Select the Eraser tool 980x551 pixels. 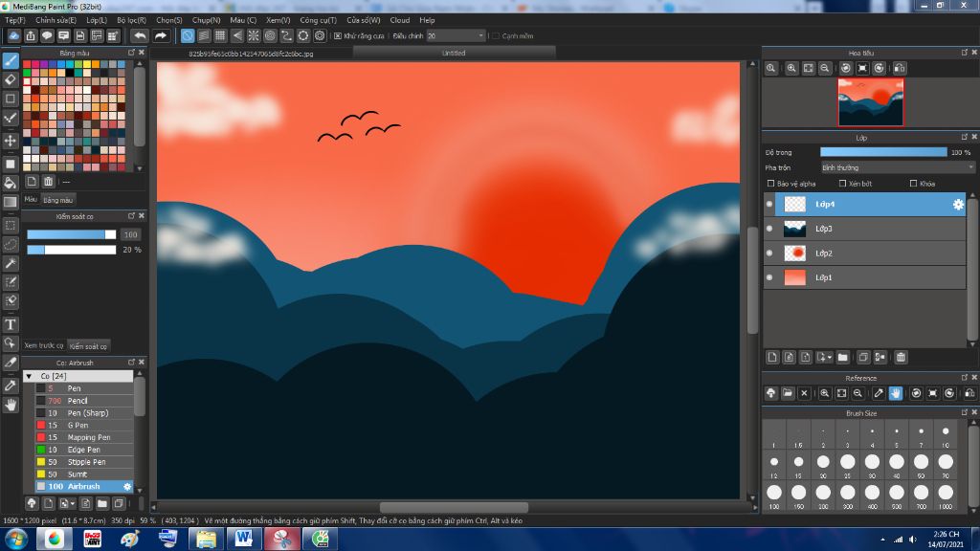pos(10,80)
